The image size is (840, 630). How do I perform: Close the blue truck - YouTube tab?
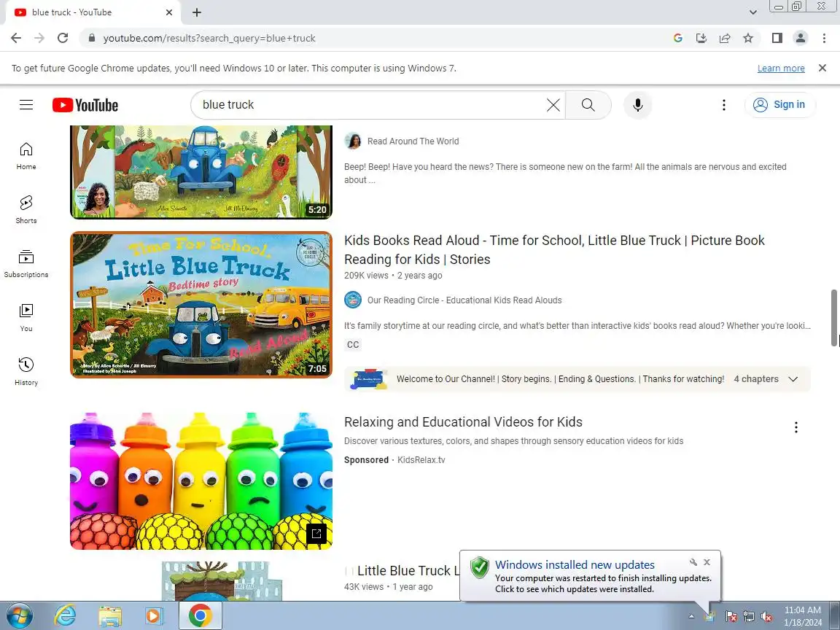168,12
